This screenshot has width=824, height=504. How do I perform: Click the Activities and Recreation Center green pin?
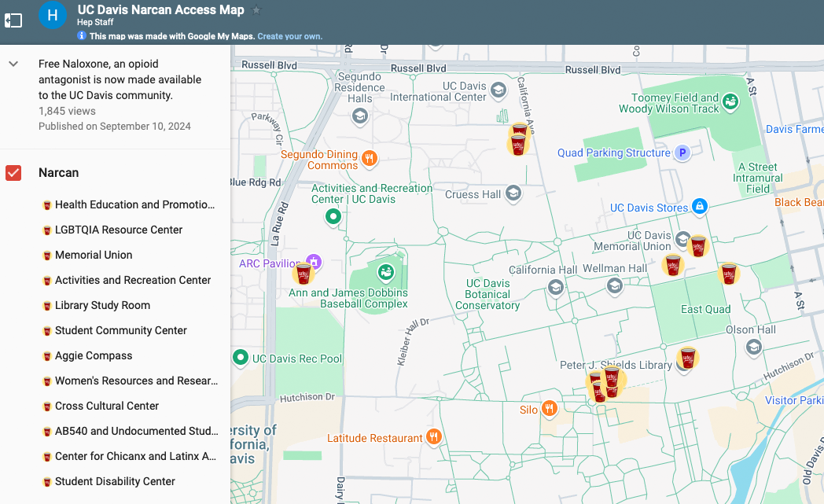(x=333, y=216)
